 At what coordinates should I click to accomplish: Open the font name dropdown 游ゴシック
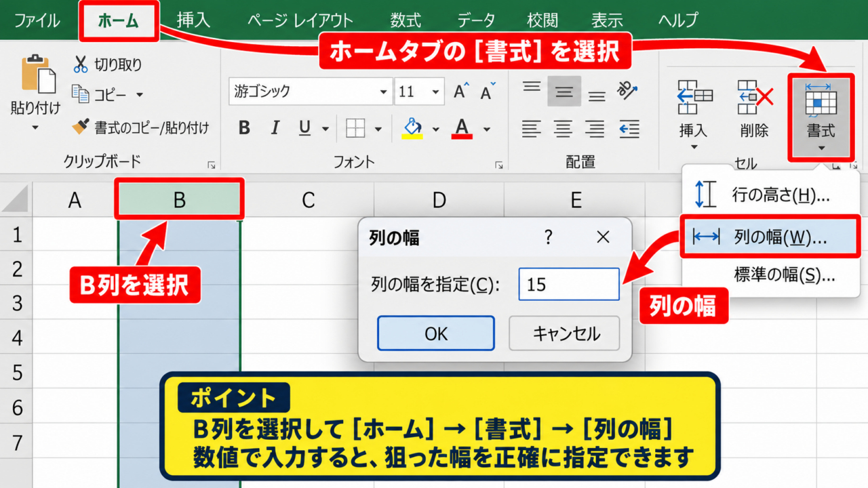coord(384,91)
